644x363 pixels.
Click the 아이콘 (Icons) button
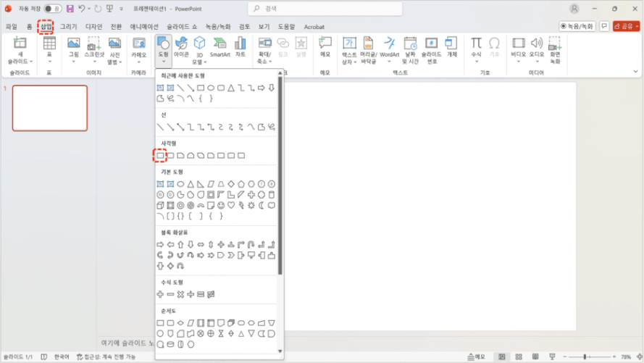click(x=181, y=47)
